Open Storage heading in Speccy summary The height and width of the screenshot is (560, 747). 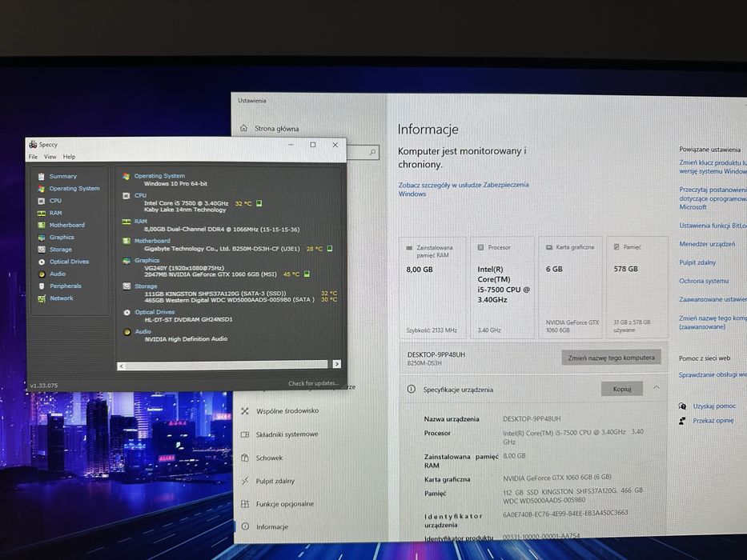tap(146, 286)
